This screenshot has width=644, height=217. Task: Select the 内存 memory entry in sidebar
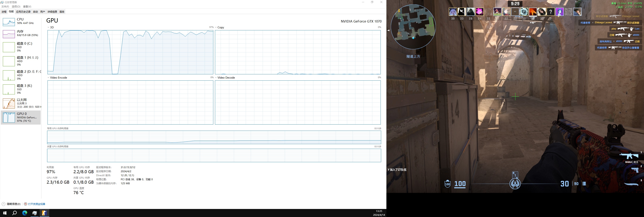21,34
